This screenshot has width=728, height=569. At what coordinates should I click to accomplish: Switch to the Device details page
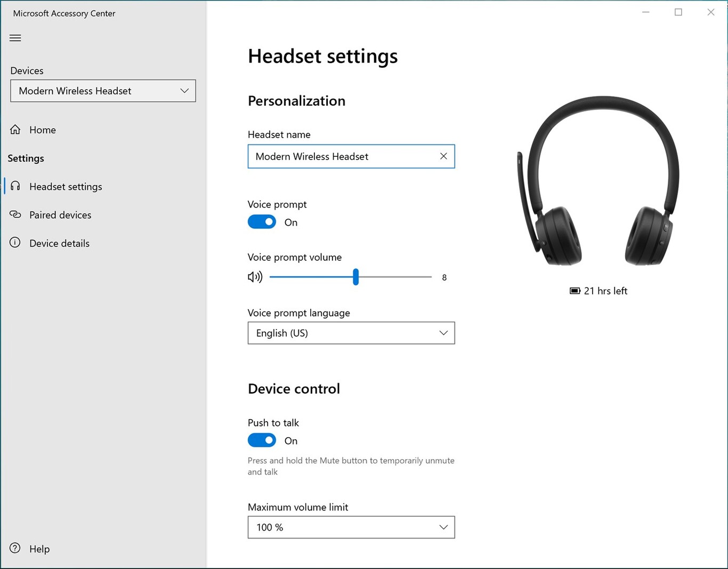point(59,243)
